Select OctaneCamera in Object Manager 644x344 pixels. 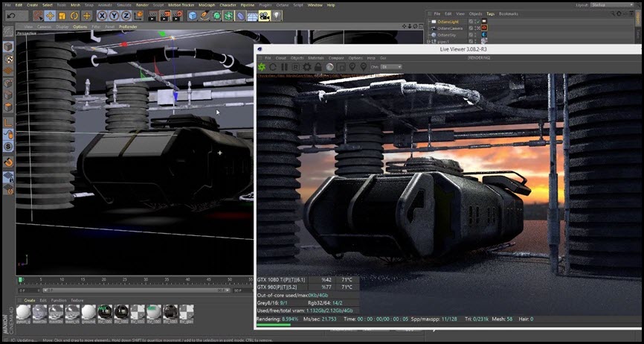tap(449, 28)
